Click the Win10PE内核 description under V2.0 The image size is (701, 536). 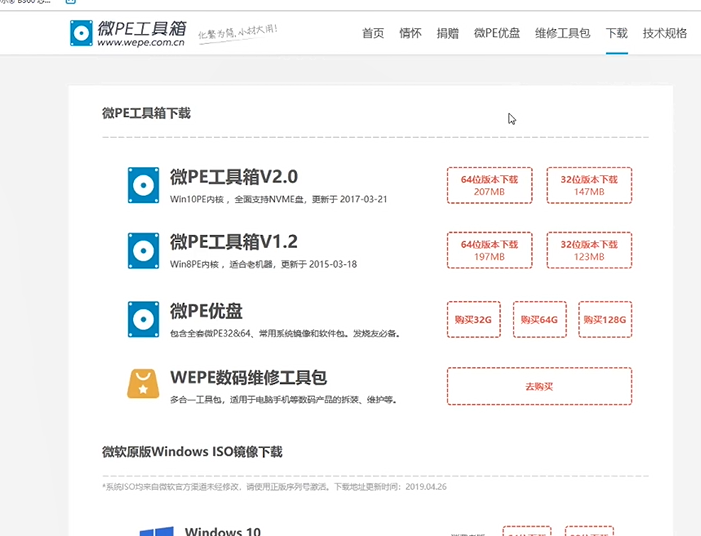pyautogui.click(x=279, y=199)
